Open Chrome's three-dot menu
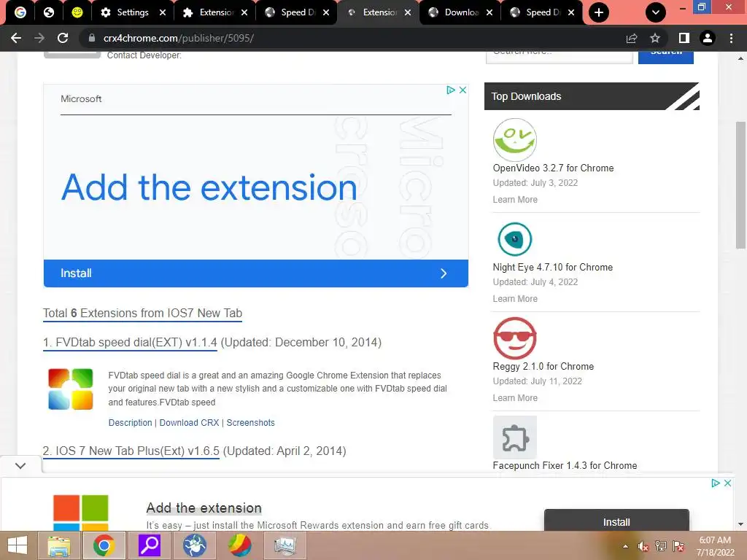Screen dimensions: 747x560 (731, 38)
